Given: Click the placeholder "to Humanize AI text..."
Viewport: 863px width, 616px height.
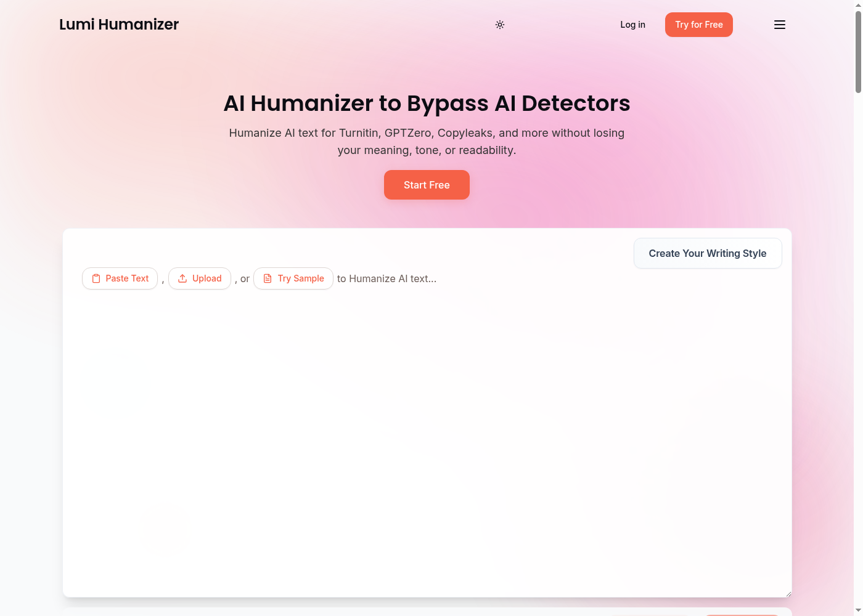Looking at the screenshot, I should click(x=387, y=278).
